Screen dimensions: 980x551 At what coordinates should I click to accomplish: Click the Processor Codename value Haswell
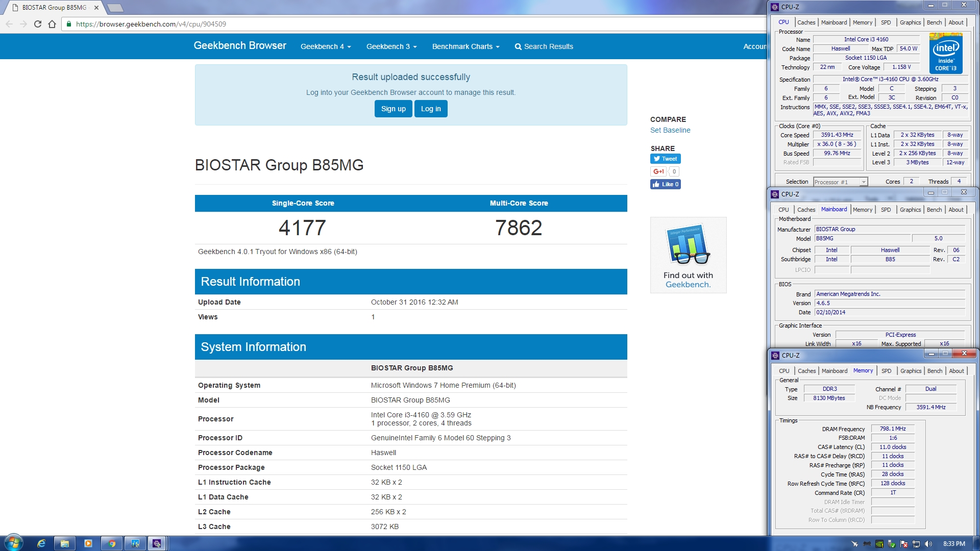383,453
